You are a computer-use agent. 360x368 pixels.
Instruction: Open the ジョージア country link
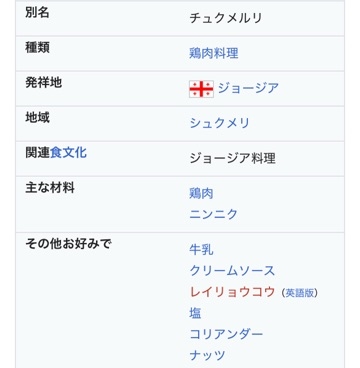(248, 88)
